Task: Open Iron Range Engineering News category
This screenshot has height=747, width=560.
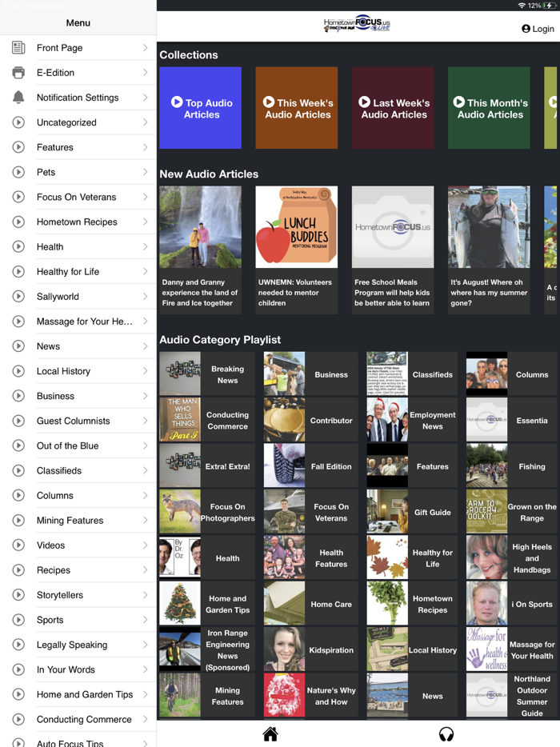Action: (x=207, y=649)
